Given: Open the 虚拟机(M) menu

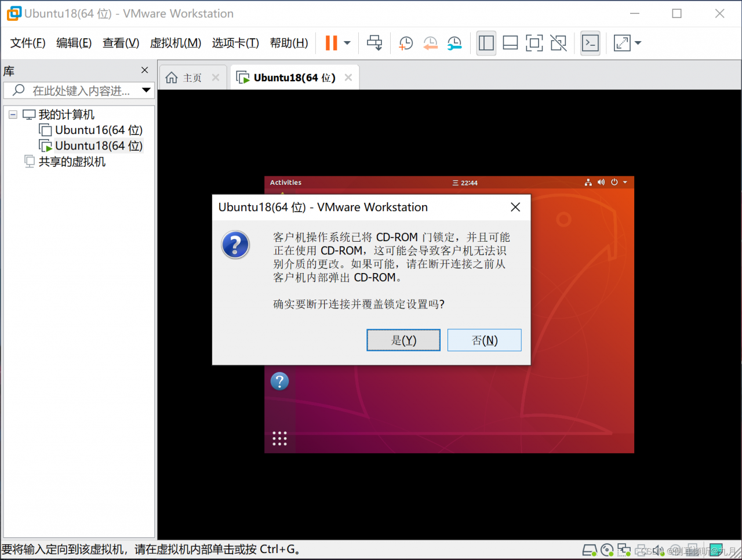Looking at the screenshot, I should coord(175,43).
